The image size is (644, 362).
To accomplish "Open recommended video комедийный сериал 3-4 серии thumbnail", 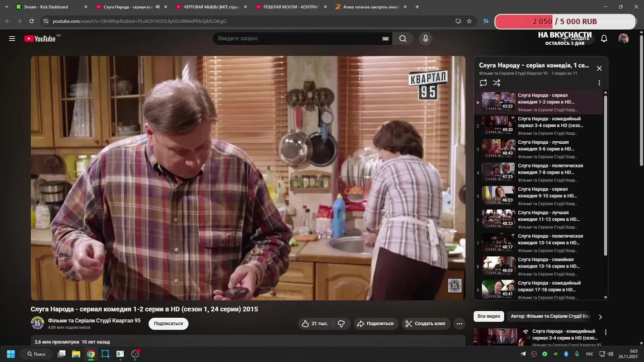I will point(502,337).
